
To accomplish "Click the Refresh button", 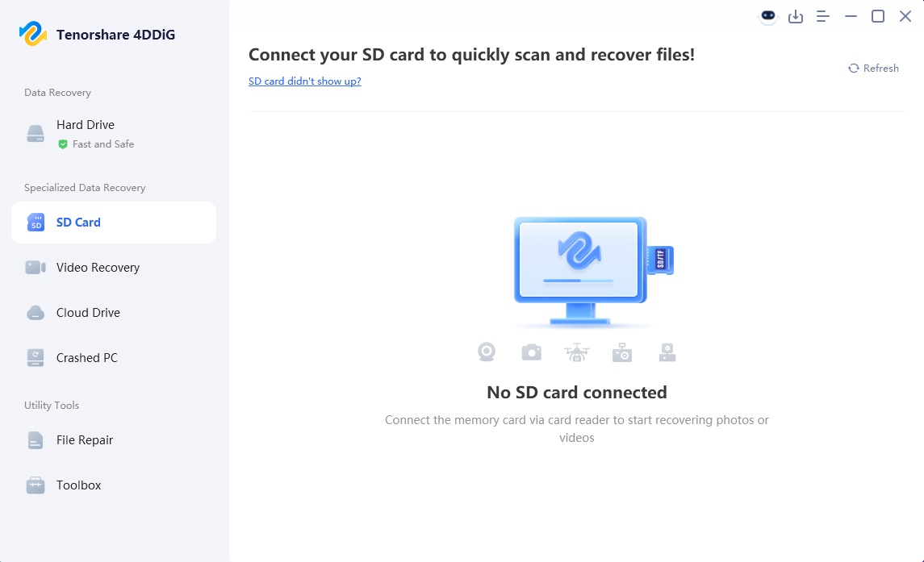I will click(x=873, y=69).
